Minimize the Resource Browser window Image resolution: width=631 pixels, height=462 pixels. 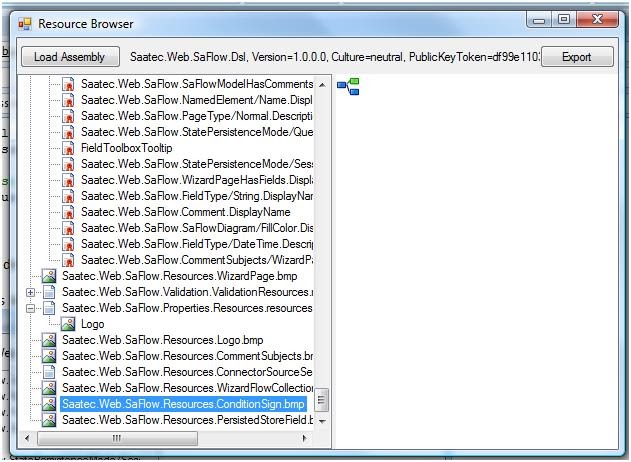tap(540, 19)
